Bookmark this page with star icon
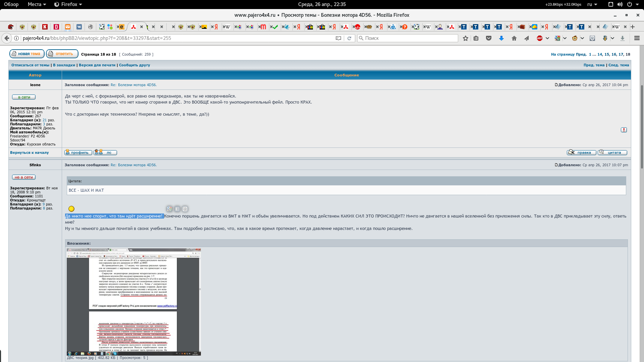This screenshot has height=362, width=644. [x=465, y=38]
